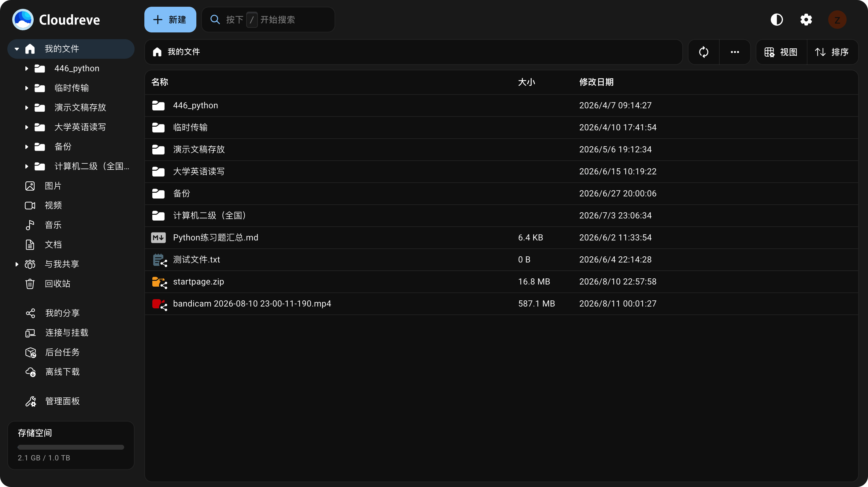Expand the 与我共享 tree node

(x=17, y=264)
